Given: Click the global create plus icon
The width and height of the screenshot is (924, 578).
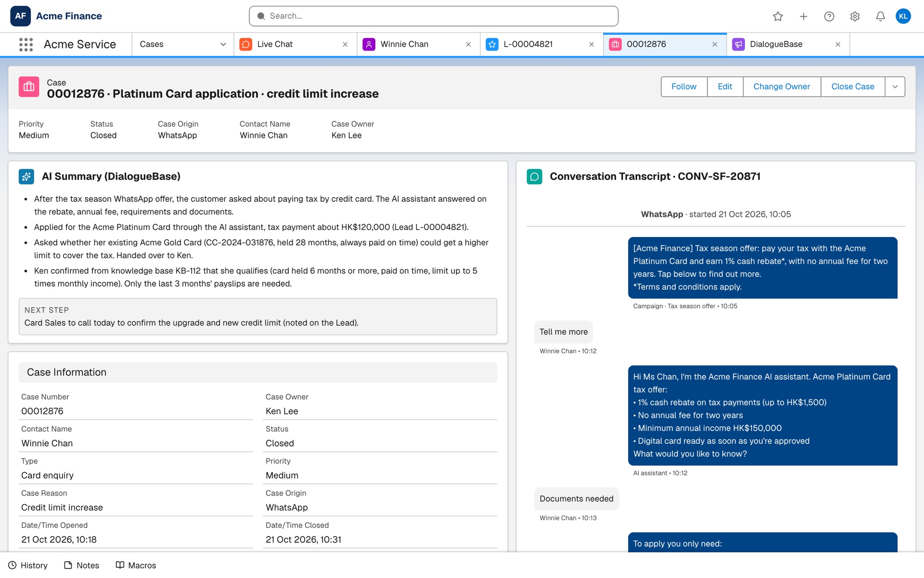Looking at the screenshot, I should pyautogui.click(x=803, y=16).
